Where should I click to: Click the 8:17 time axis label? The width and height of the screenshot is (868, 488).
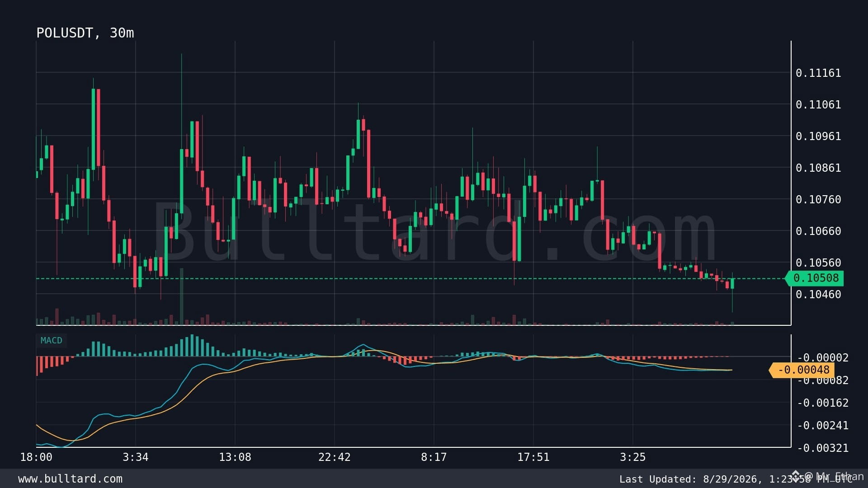coord(434,457)
